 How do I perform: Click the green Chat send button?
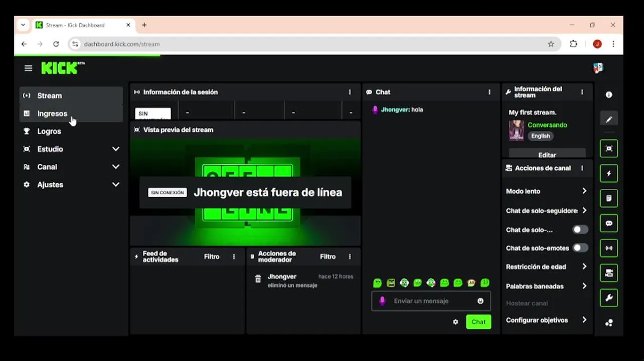[x=478, y=322]
